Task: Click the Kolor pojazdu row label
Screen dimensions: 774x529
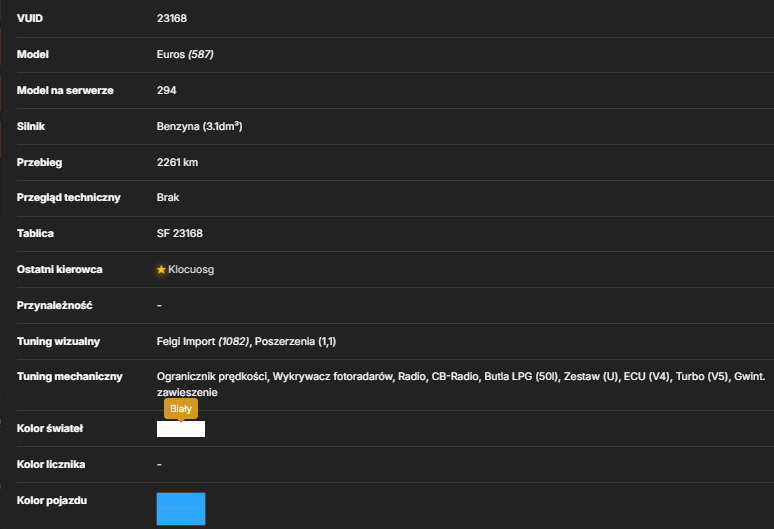Action: click(x=52, y=500)
